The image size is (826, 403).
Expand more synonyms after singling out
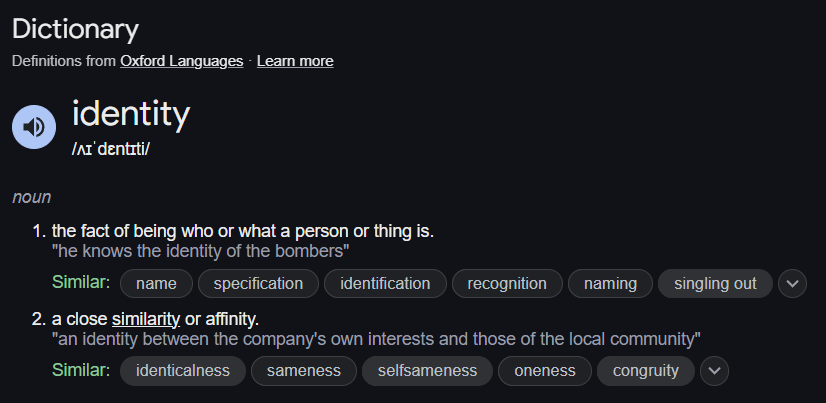pos(792,283)
